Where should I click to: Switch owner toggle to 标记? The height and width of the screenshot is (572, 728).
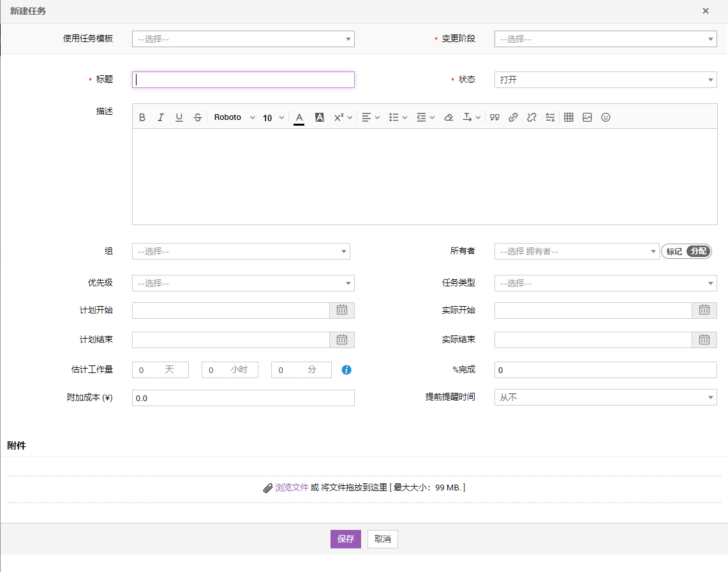674,251
